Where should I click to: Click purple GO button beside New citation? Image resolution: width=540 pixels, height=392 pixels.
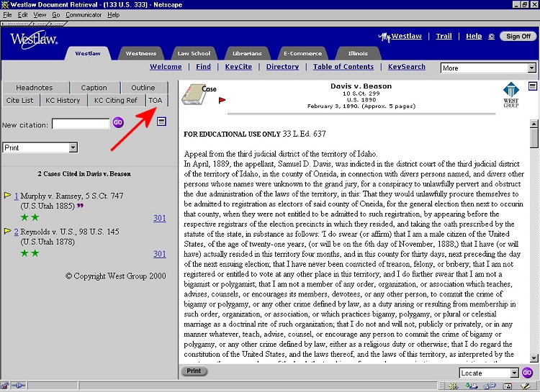click(118, 122)
